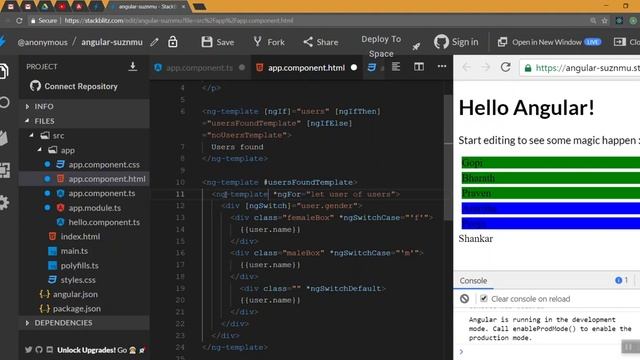The height and width of the screenshot is (360, 640).
Task: Click the Close panel button
Action: tap(627, 42)
